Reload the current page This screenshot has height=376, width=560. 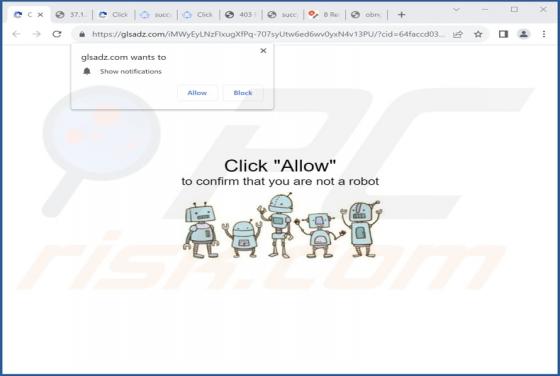pos(57,34)
